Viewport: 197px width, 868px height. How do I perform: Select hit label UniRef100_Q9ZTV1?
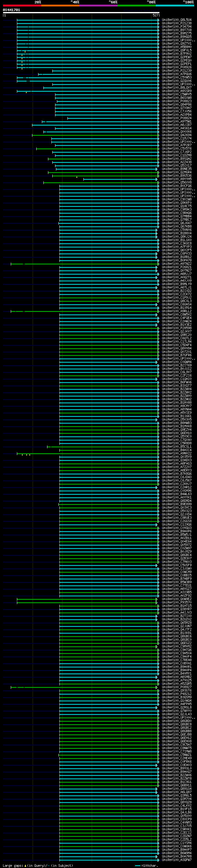click(177, 43)
